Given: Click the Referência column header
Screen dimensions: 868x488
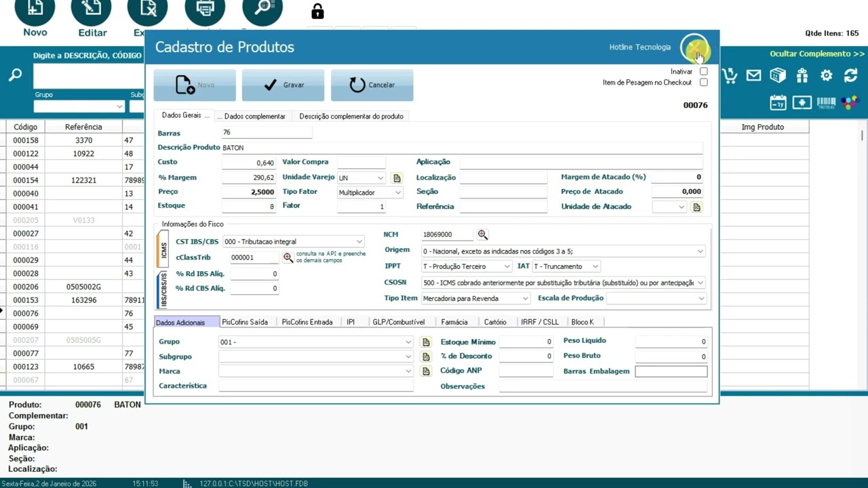Looking at the screenshot, I should (83, 127).
